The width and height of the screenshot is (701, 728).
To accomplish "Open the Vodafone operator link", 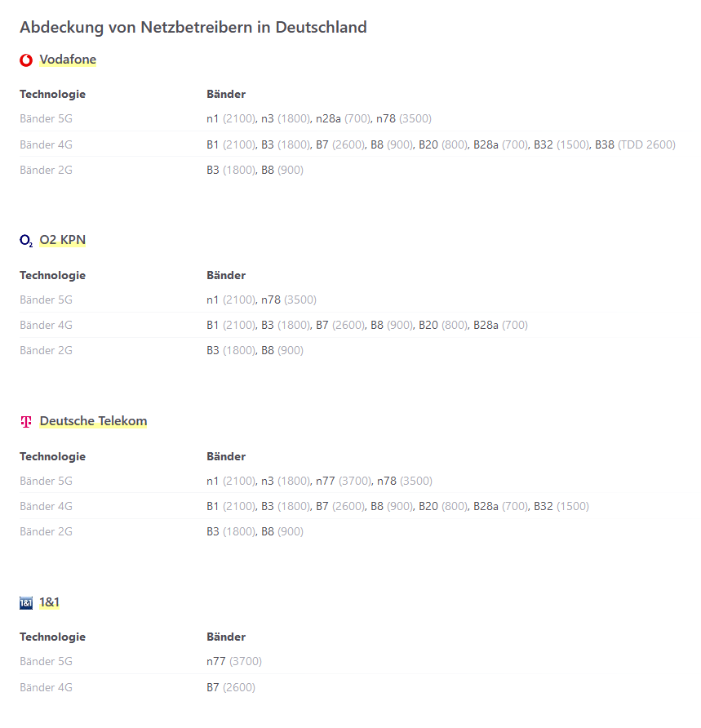I will point(68,60).
